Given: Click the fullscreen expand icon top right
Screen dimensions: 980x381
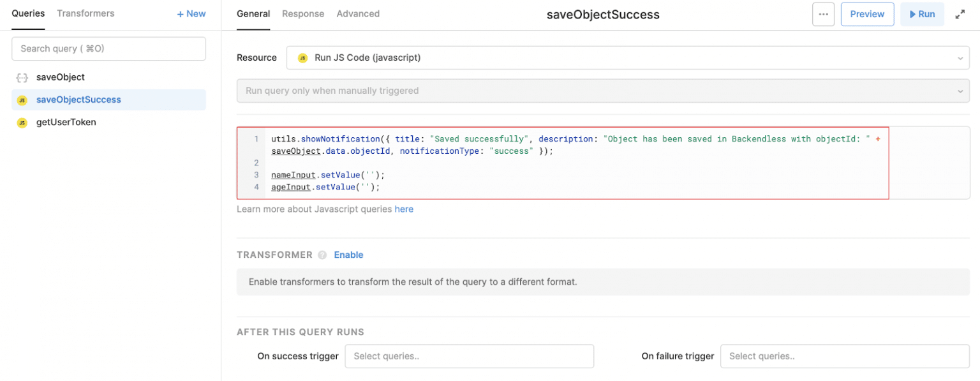Looking at the screenshot, I should tap(960, 13).
